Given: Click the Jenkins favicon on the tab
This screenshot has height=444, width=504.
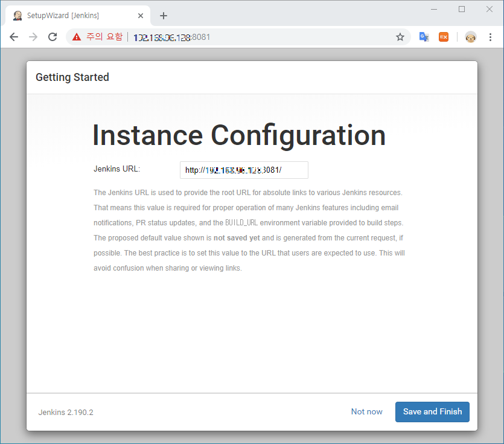Looking at the screenshot, I should [x=18, y=16].
